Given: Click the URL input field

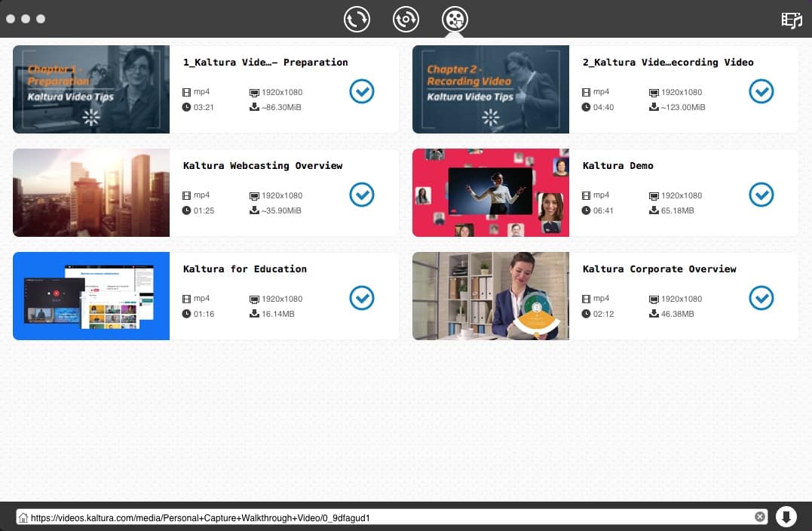Looking at the screenshot, I should click(391, 517).
